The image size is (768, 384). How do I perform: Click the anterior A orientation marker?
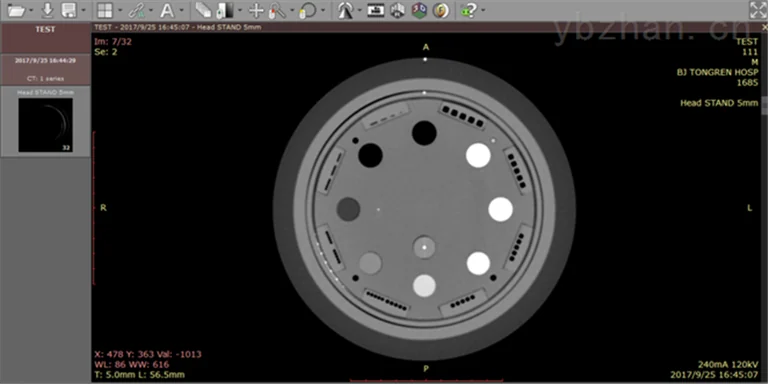(426, 47)
